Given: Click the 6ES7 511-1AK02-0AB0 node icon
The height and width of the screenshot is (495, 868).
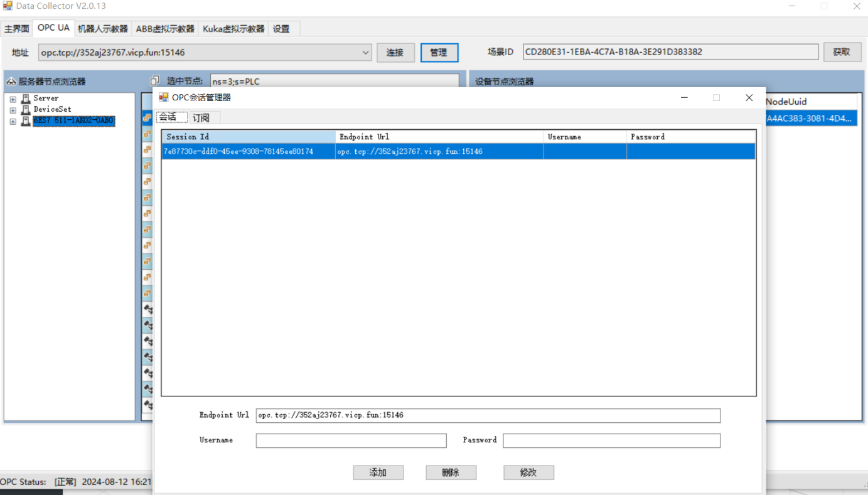Looking at the screenshot, I should pyautogui.click(x=26, y=121).
